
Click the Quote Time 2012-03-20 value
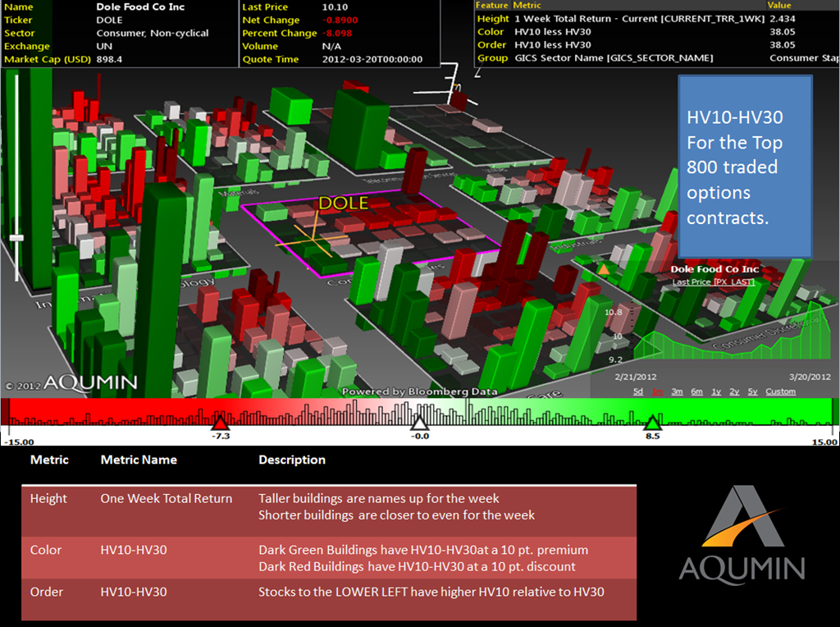372,59
